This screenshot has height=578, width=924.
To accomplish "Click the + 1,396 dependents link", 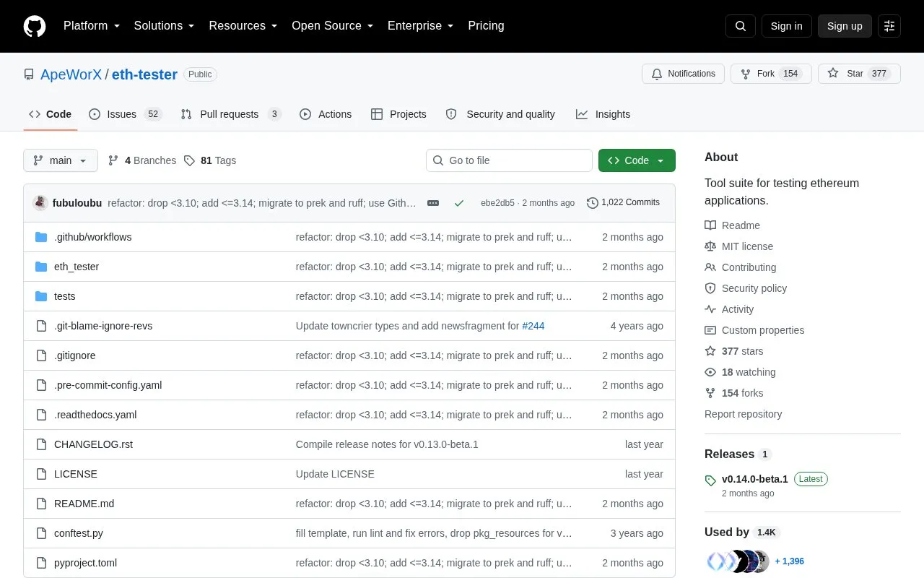I will point(789,561).
